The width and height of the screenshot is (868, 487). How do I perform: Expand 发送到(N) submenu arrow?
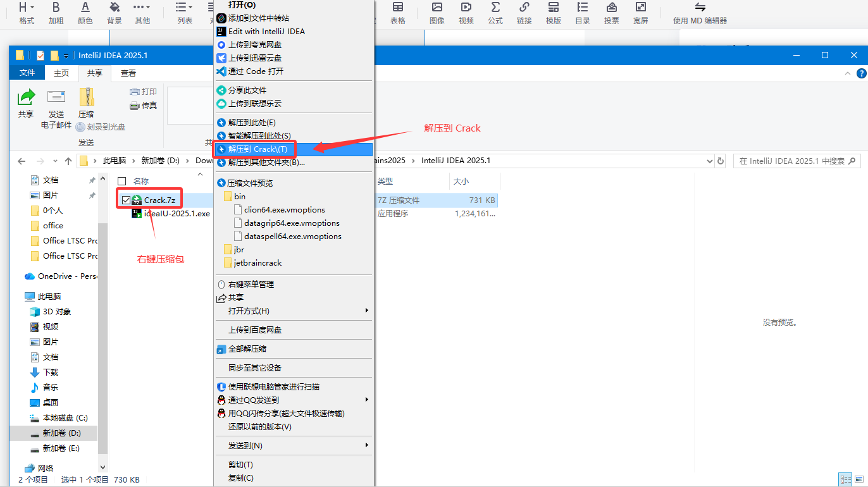(x=367, y=445)
